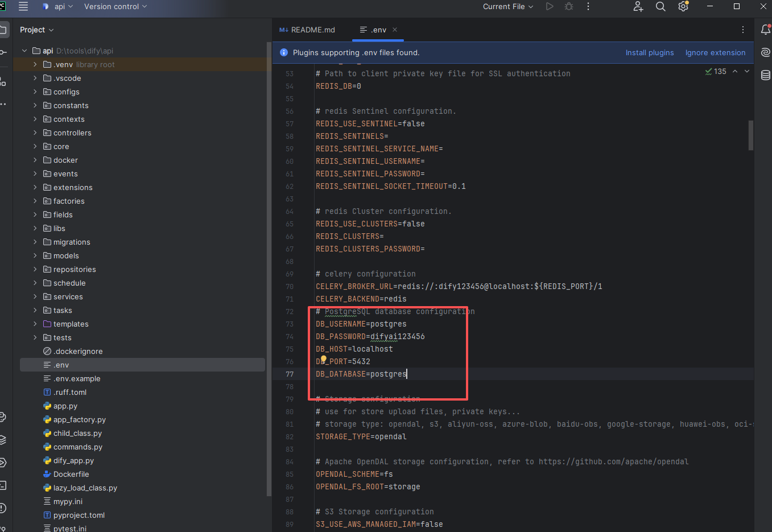Open the Project view dropdown
This screenshot has height=532, width=772.
point(36,30)
